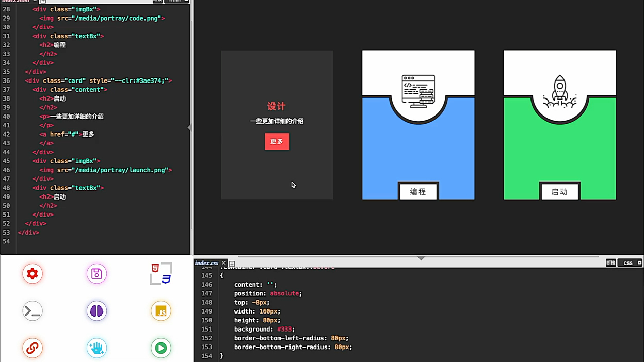644x362 pixels.
Task: Open the CSS language dropdown
Action: 630,262
